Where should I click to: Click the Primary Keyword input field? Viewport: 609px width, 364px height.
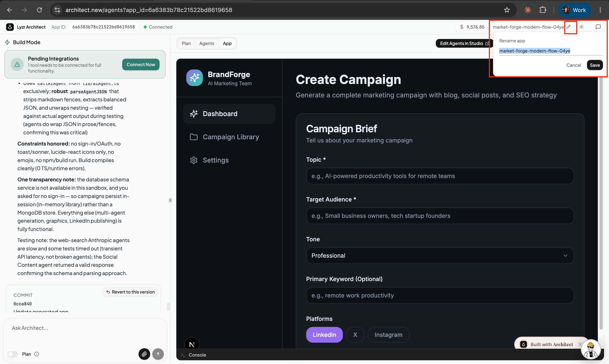click(x=440, y=295)
